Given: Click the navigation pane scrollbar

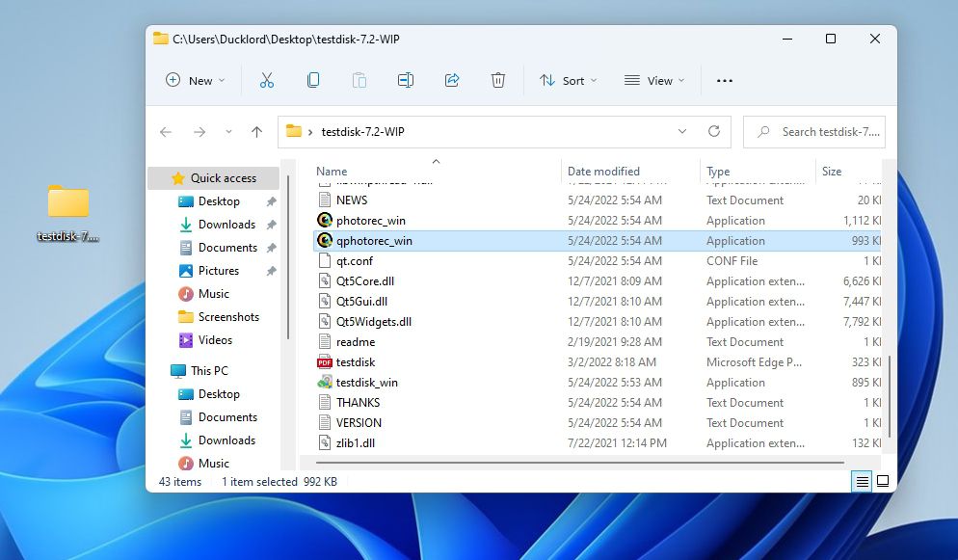Looking at the screenshot, I should pos(288,256).
